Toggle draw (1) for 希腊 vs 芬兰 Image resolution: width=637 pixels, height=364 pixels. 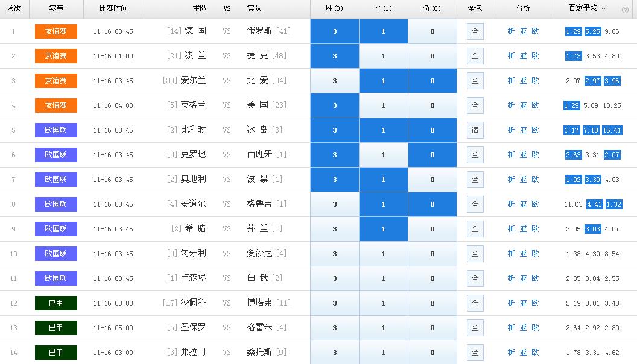[x=384, y=229]
